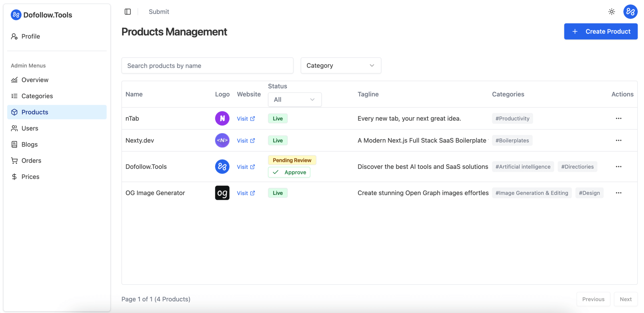This screenshot has height=313, width=644.
Task: Open the Status All filter dropdown
Action: (294, 100)
